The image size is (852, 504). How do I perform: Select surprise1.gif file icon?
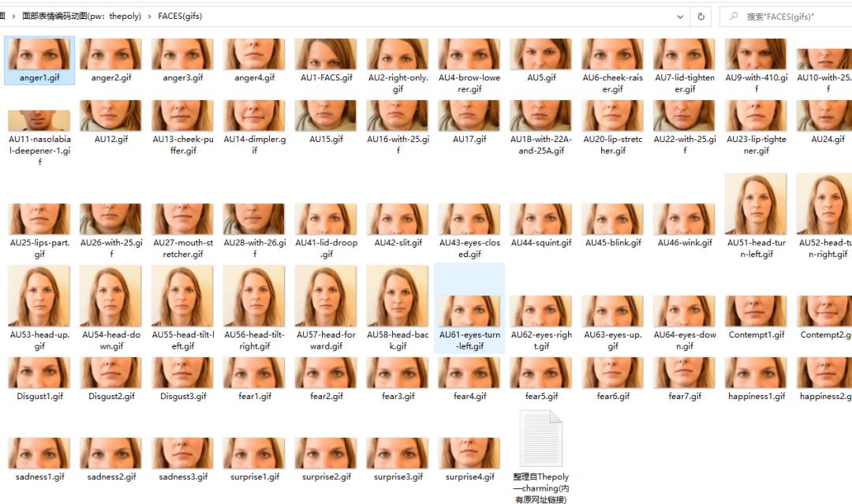pos(254,453)
